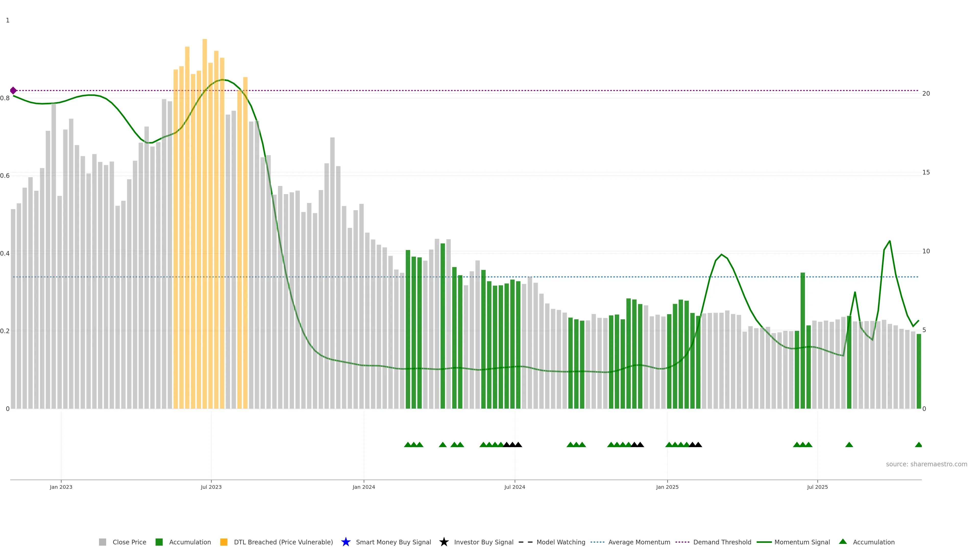
Task: Click the green Accumulation triangle legend icon
Action: click(x=843, y=542)
